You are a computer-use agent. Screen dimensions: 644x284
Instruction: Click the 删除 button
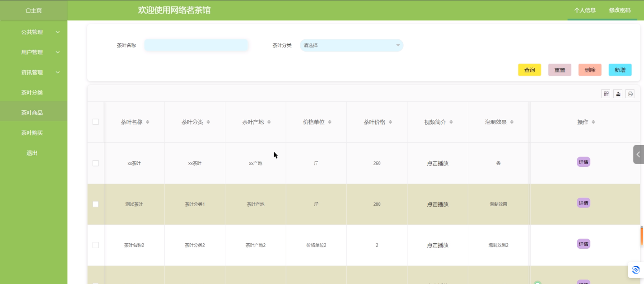click(x=590, y=70)
